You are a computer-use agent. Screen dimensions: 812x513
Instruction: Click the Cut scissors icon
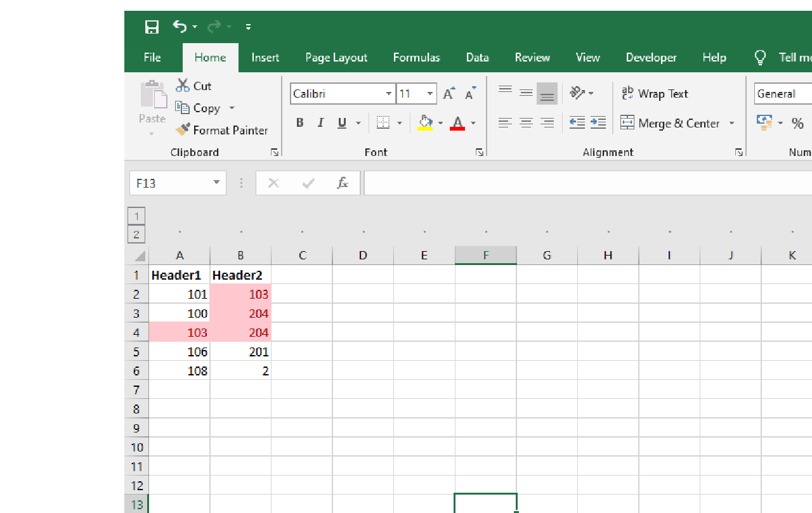183,86
